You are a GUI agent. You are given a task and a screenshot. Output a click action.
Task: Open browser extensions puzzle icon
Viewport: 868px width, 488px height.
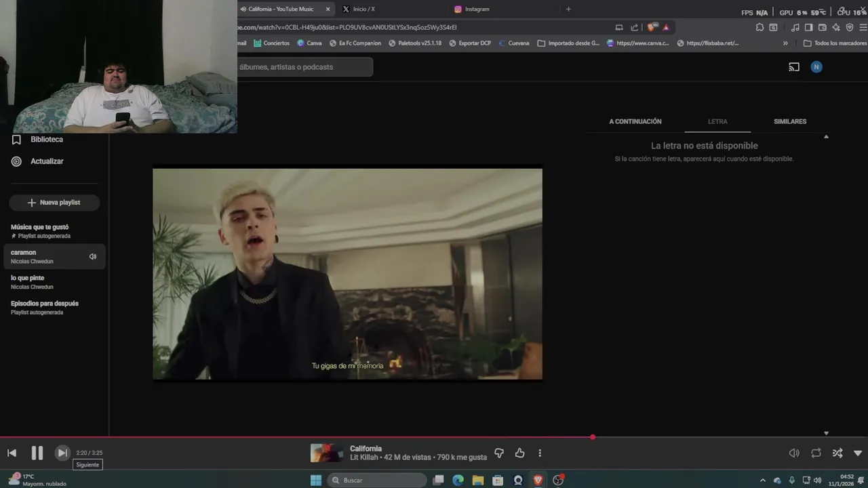759,27
